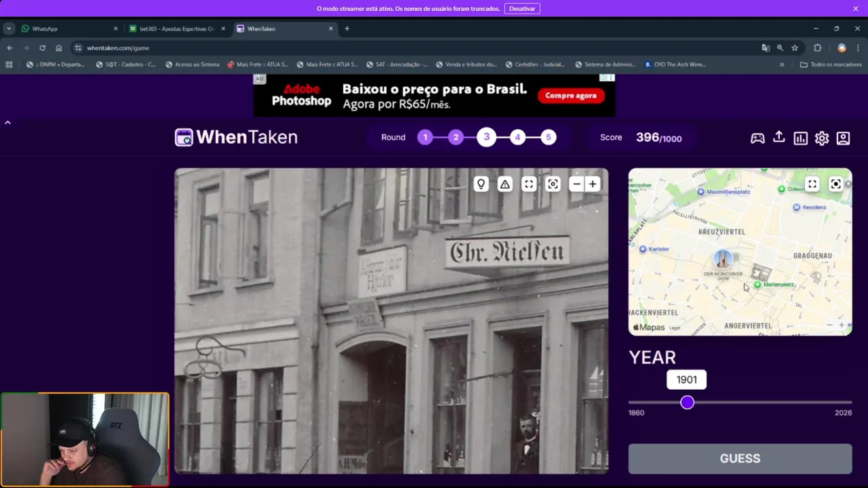The width and height of the screenshot is (868, 488).
Task: Close the bet365 tab
Action: point(223,28)
